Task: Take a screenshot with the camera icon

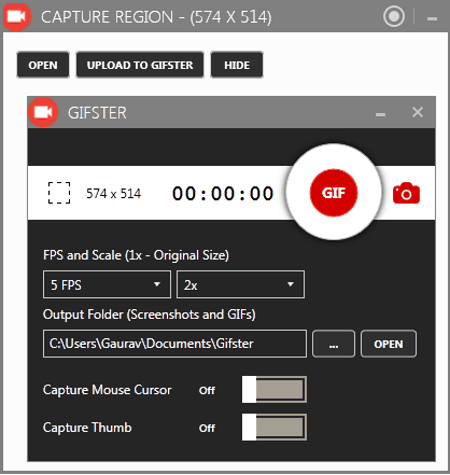Action: click(406, 193)
